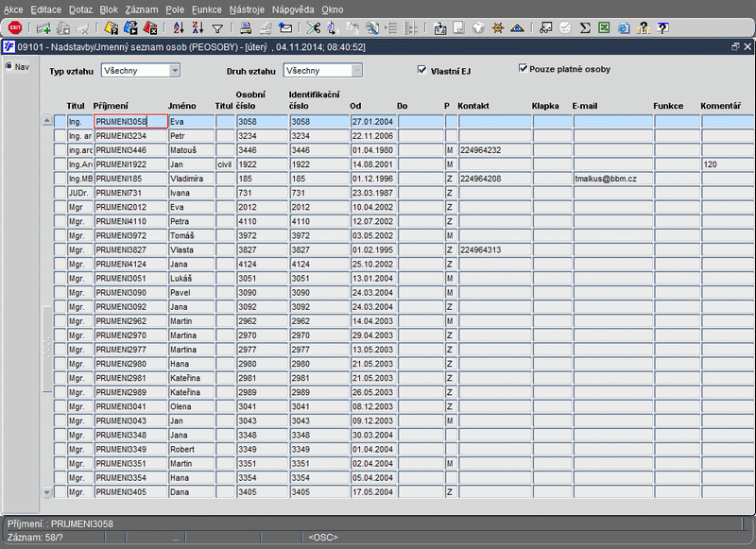Click the first name Lukáš
Viewport: 756px width, 549px height.
point(192,278)
